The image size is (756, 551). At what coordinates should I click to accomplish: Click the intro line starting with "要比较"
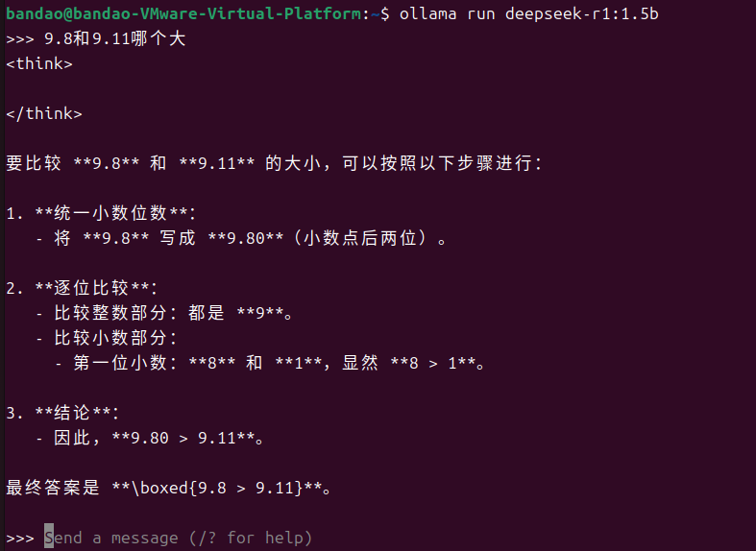tap(274, 163)
